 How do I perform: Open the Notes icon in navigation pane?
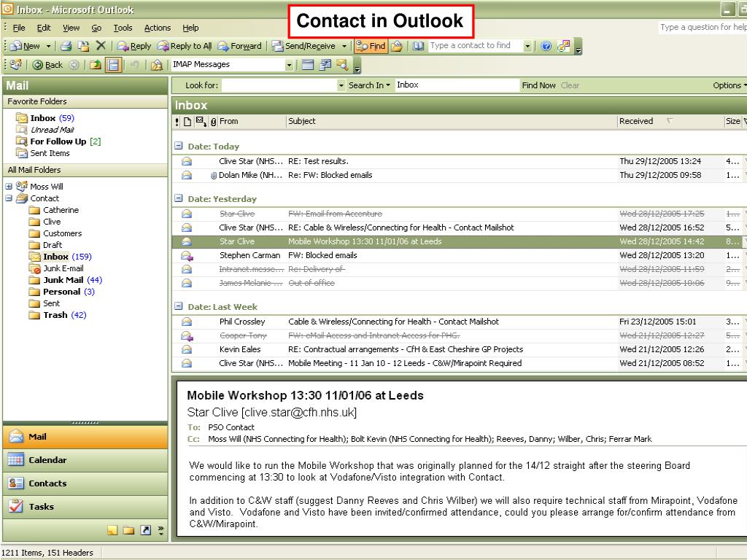(112, 530)
